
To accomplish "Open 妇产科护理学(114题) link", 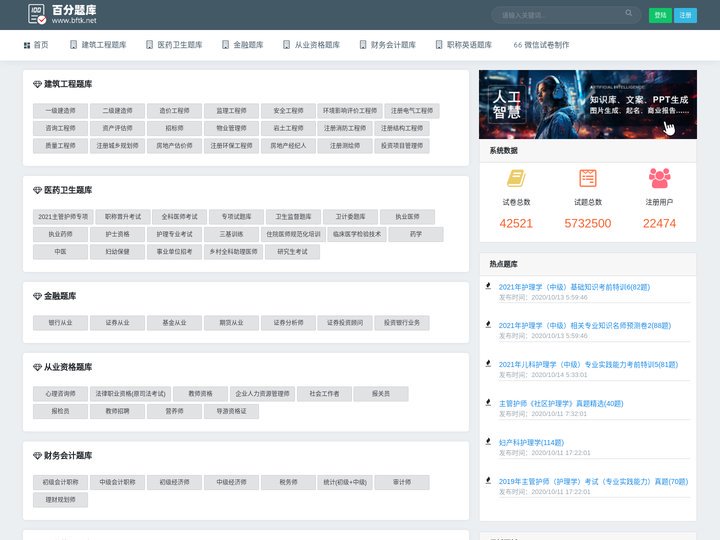I will click(x=531, y=443).
